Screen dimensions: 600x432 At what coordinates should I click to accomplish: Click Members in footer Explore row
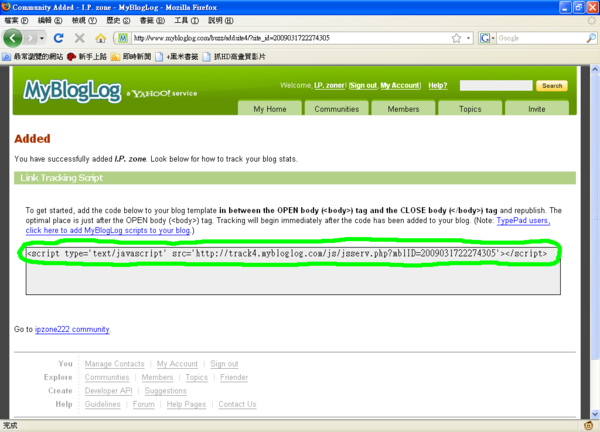tap(157, 377)
